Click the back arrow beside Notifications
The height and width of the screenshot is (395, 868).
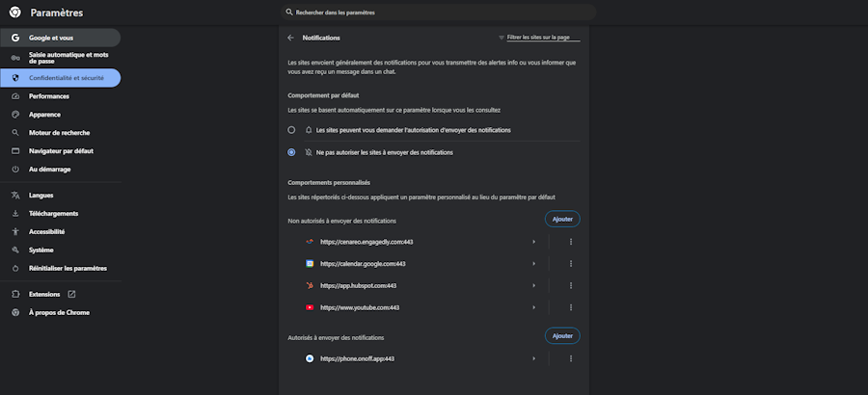coord(290,38)
